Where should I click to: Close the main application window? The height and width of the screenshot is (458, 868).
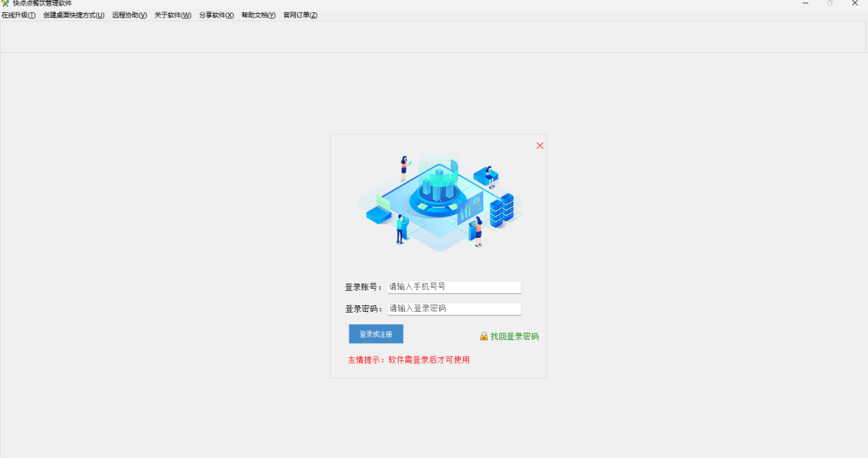coord(854,4)
